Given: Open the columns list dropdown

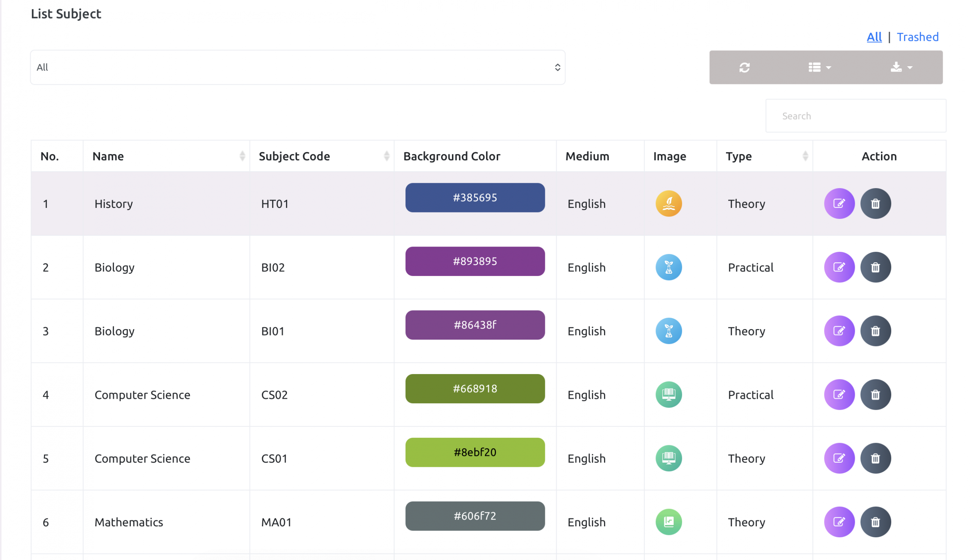Looking at the screenshot, I should [819, 67].
